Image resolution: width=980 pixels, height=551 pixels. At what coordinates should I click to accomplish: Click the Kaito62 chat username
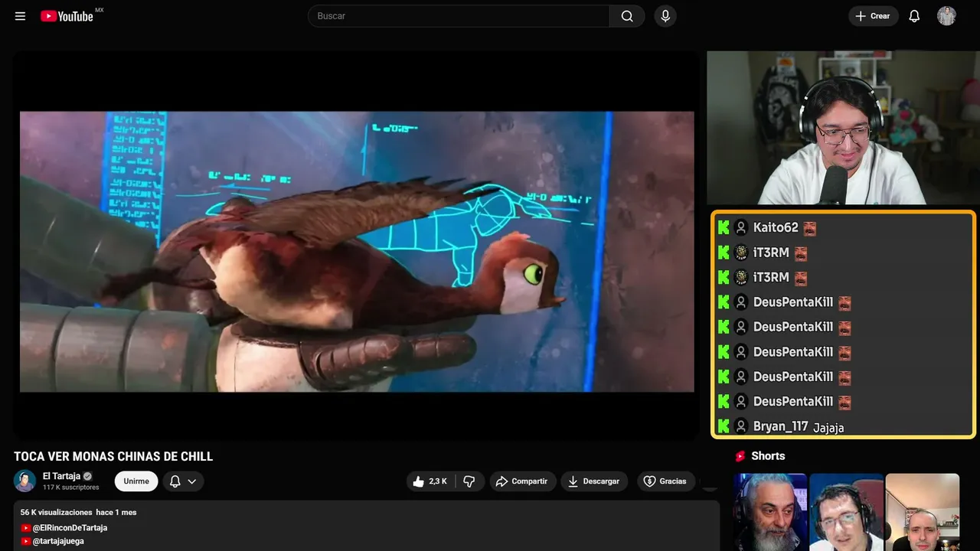[x=776, y=227]
